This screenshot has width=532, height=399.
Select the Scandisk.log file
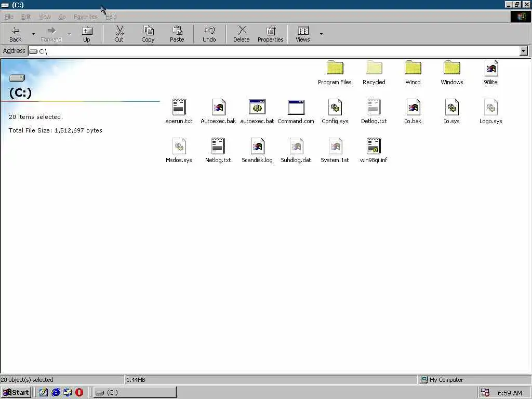[x=257, y=151]
